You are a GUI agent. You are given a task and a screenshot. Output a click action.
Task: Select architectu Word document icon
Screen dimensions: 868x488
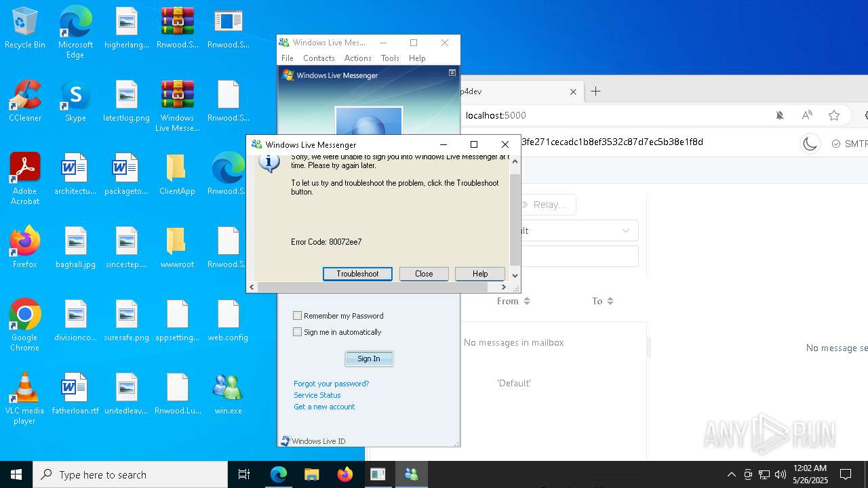click(75, 174)
